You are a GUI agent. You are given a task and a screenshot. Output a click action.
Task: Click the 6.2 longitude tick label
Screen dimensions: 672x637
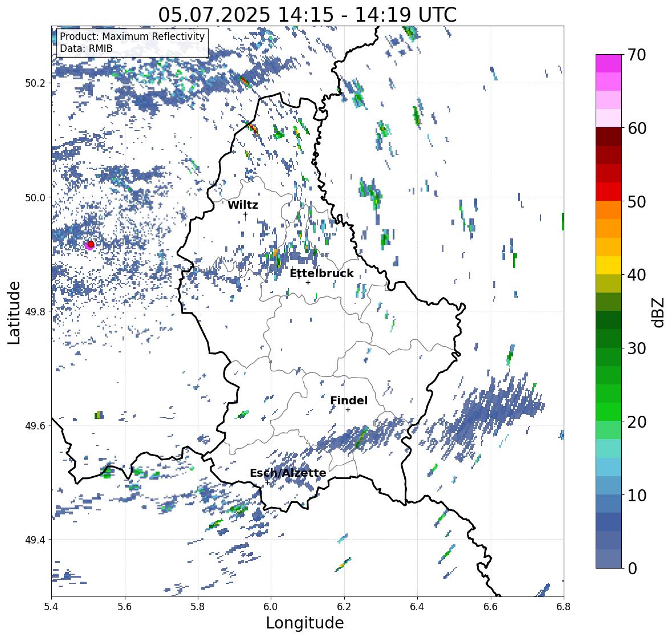[x=344, y=606]
